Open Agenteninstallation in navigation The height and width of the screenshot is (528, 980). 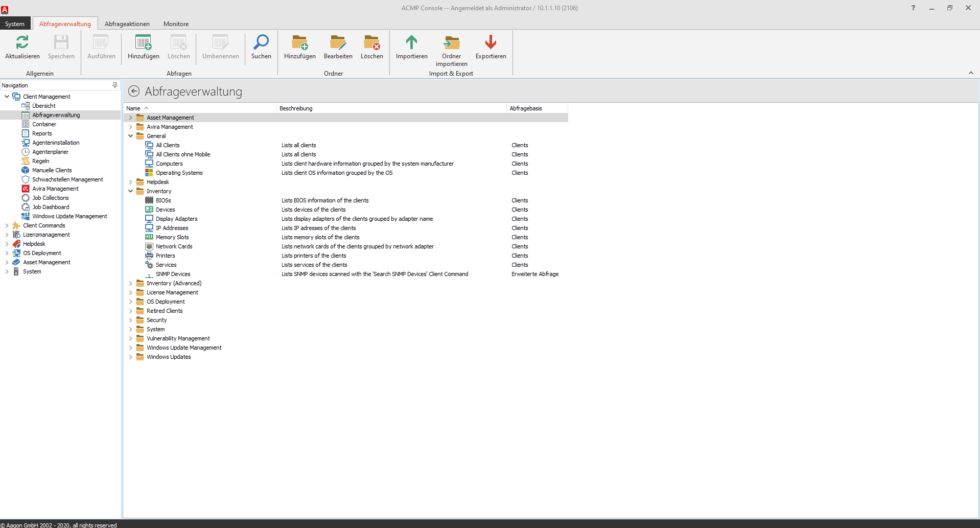56,143
